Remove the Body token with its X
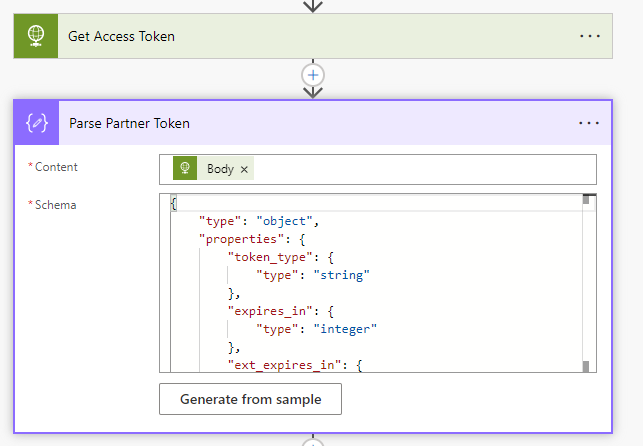The image size is (643, 446). [x=244, y=169]
